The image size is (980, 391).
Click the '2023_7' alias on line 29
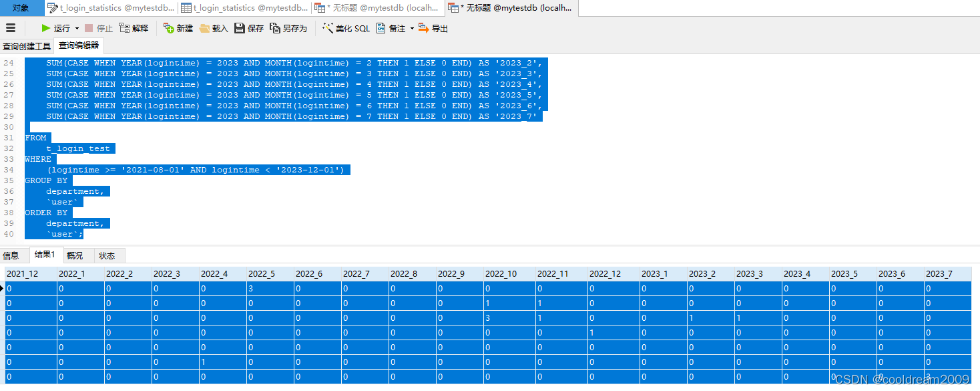516,116
